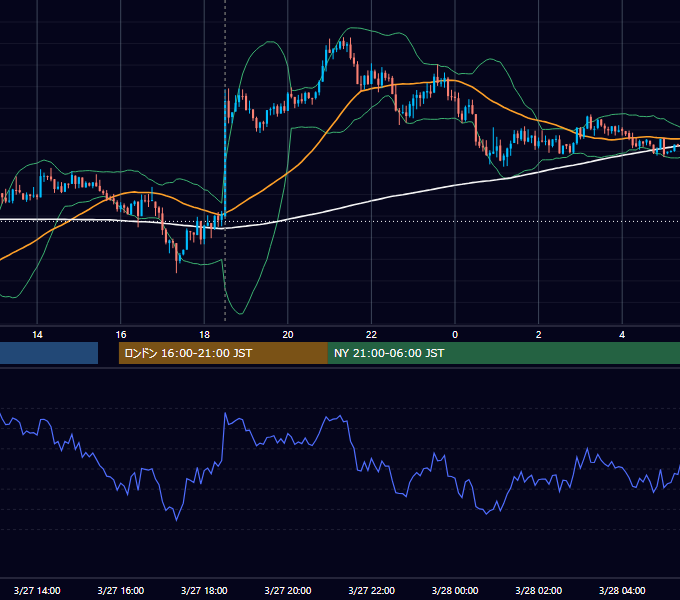Click the '3/27 14:00' date label
Viewport: 680px width, 600px height.
37,590
